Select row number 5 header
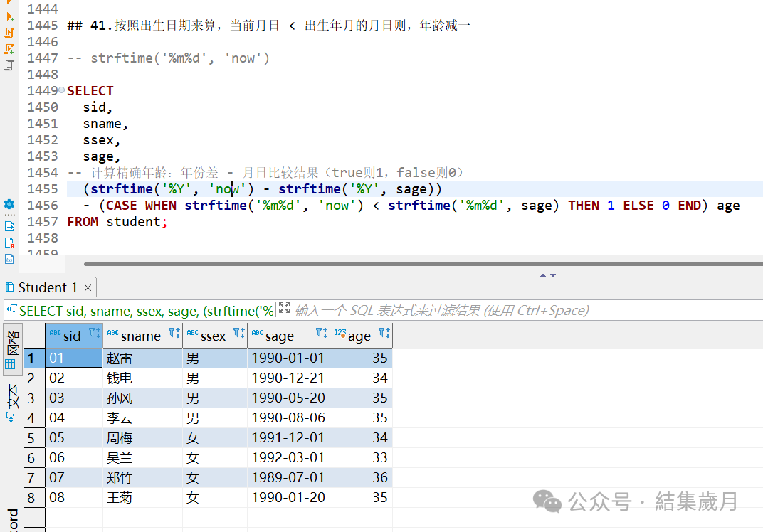The height and width of the screenshot is (532, 763). [34, 438]
